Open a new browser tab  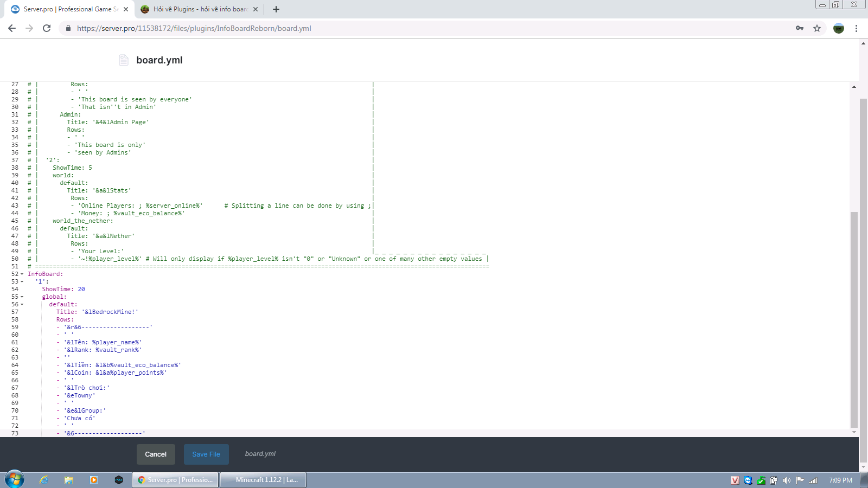click(276, 9)
